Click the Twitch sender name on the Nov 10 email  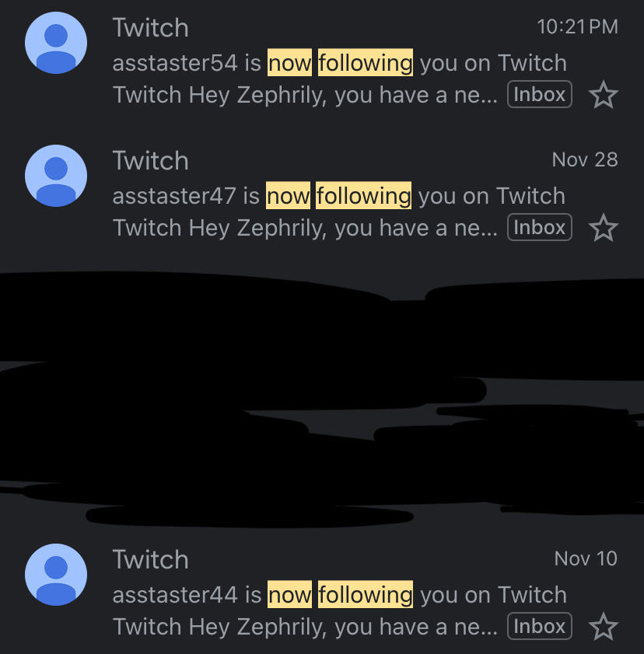pos(150,560)
